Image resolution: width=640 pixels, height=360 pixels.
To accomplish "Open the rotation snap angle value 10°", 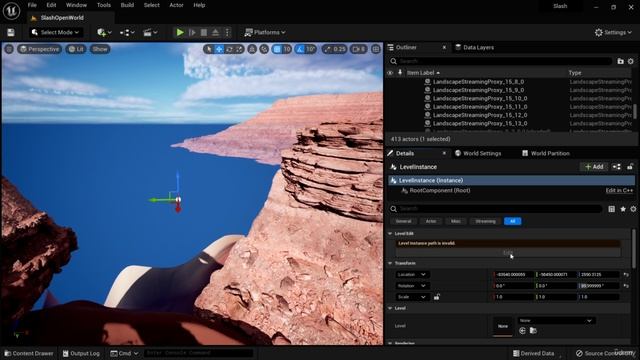I will tap(311, 49).
